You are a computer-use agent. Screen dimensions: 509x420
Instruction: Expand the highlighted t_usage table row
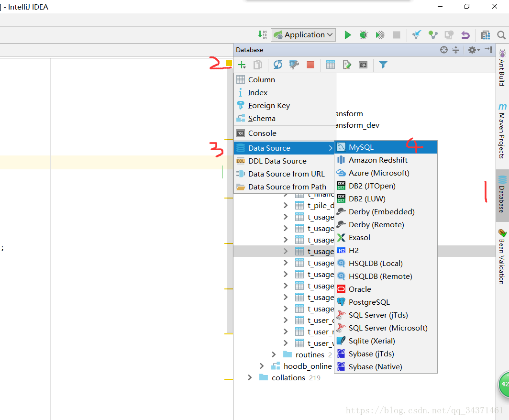[286, 251]
